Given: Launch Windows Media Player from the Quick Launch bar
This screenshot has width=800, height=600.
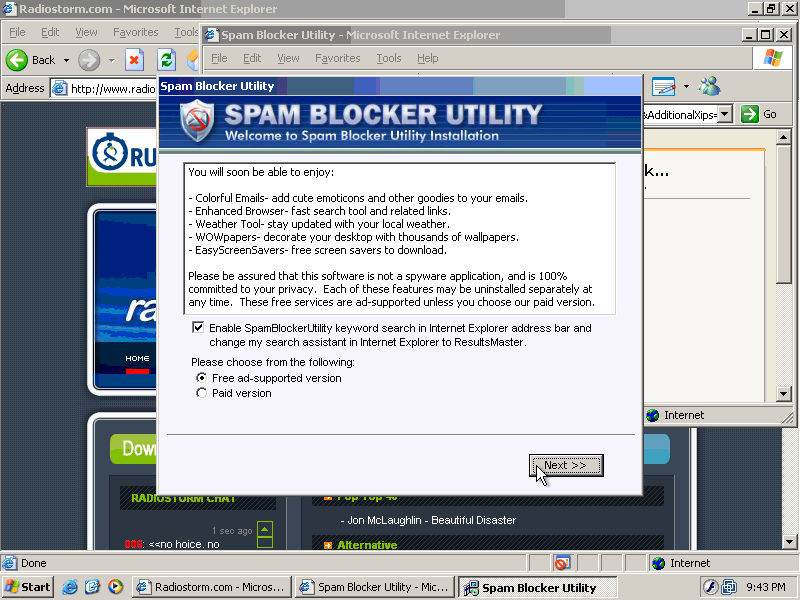Looking at the screenshot, I should (115, 587).
